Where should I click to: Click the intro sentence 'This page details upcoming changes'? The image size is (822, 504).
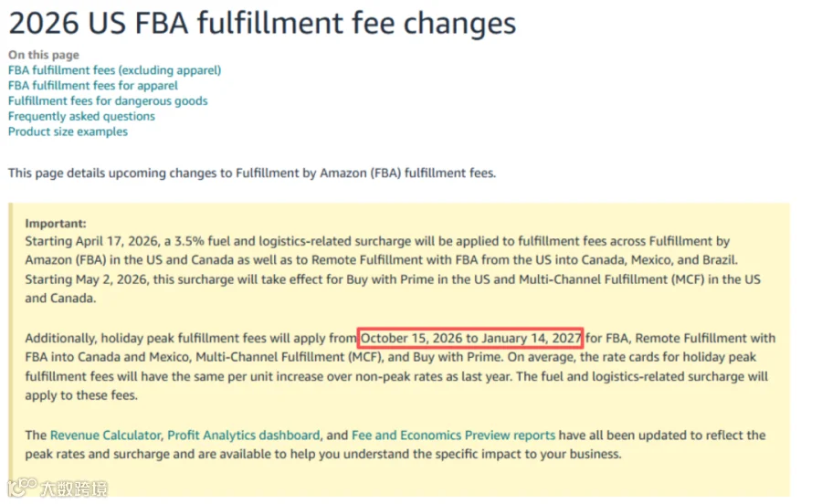pos(252,173)
